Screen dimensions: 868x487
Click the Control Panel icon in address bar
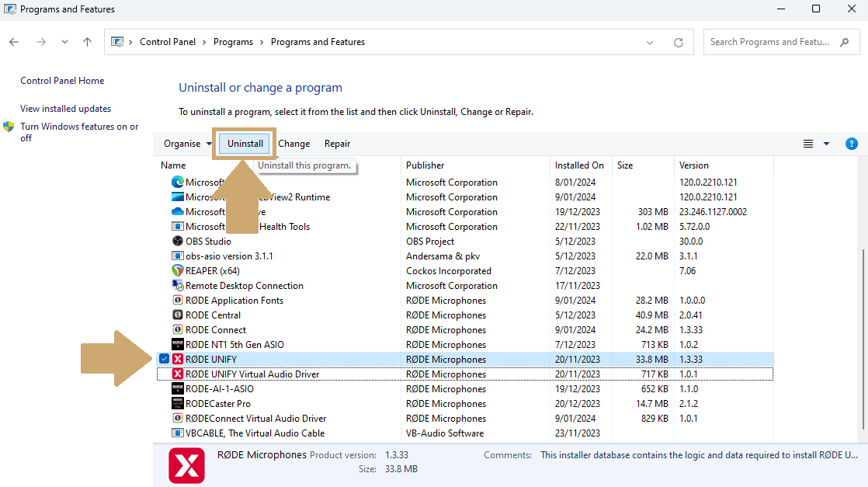coord(116,41)
